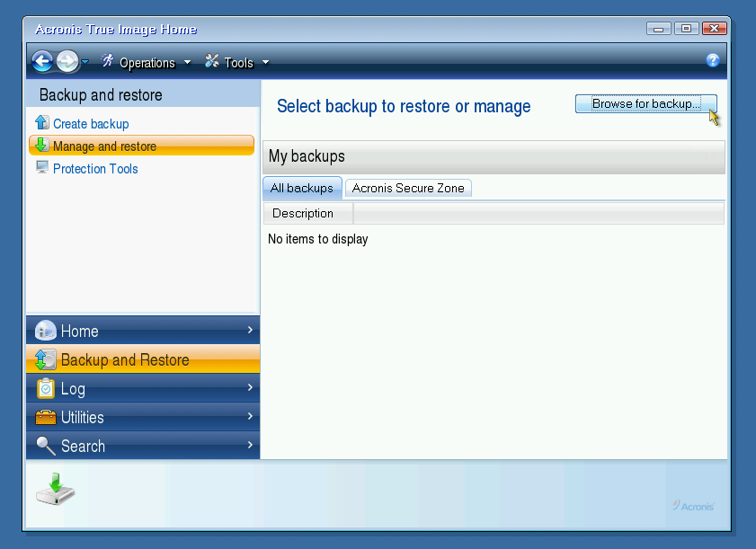Select the All backups tab
Viewport: 756px width, 549px height.
[x=302, y=188]
